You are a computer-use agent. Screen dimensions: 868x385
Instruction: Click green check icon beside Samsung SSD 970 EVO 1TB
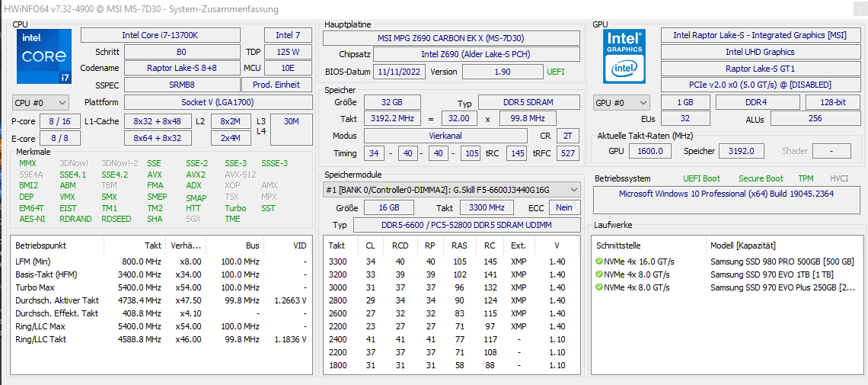click(x=599, y=274)
